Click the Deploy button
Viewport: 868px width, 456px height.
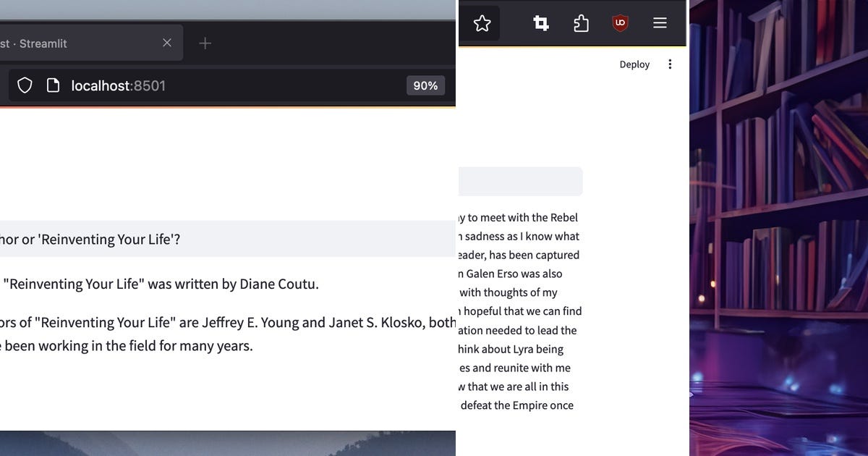[x=634, y=64]
